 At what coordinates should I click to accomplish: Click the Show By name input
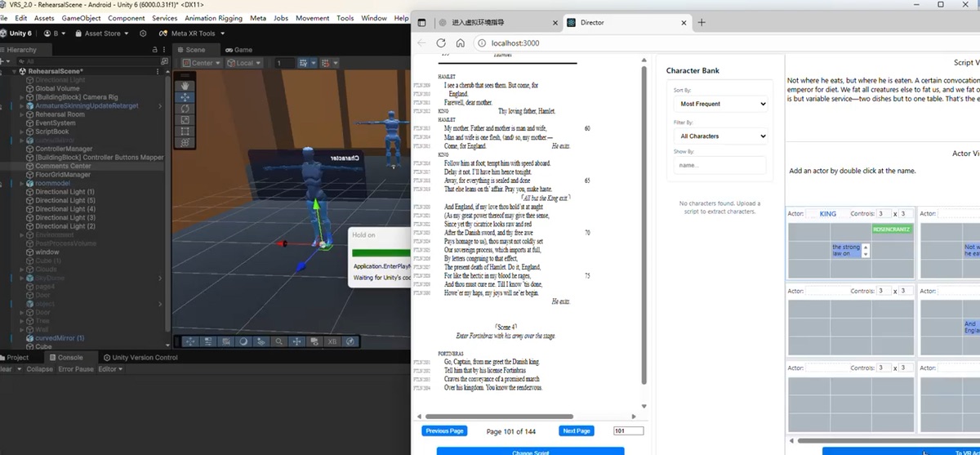click(x=719, y=165)
